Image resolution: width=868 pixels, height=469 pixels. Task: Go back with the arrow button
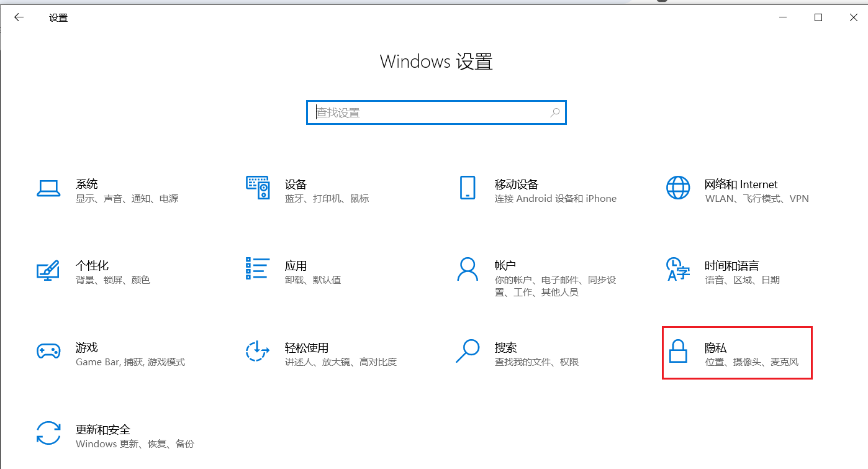pyautogui.click(x=19, y=17)
